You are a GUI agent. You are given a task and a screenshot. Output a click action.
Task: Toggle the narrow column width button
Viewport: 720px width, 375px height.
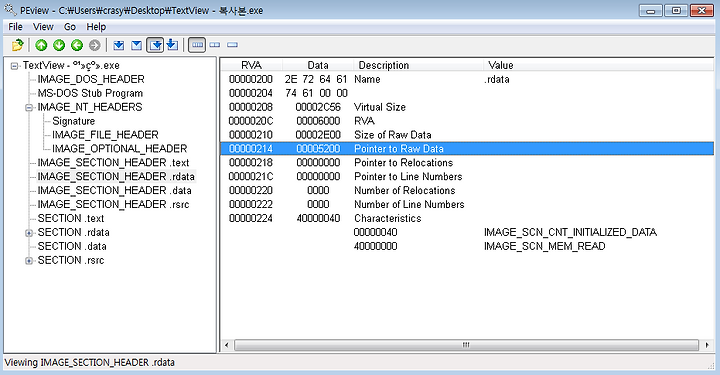point(232,45)
